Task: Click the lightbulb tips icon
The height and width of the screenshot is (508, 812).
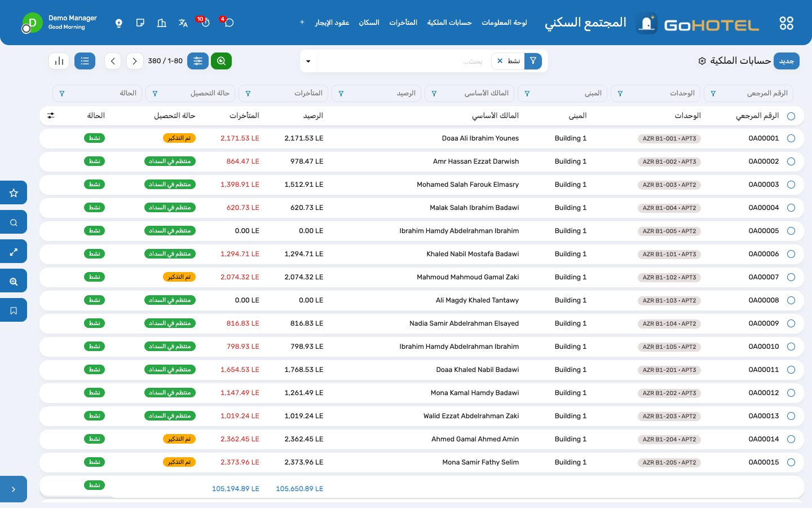Action: coord(119,23)
